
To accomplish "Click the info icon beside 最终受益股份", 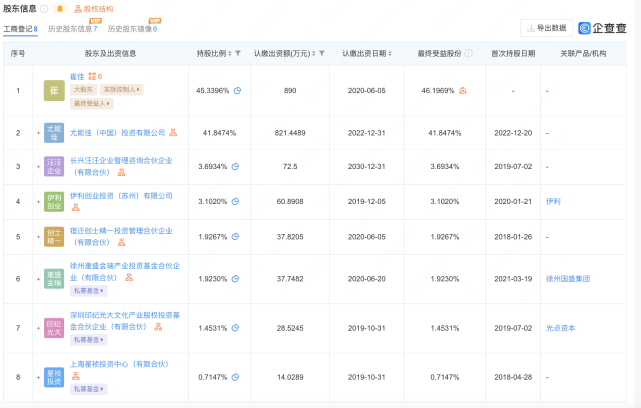I will click(x=468, y=54).
